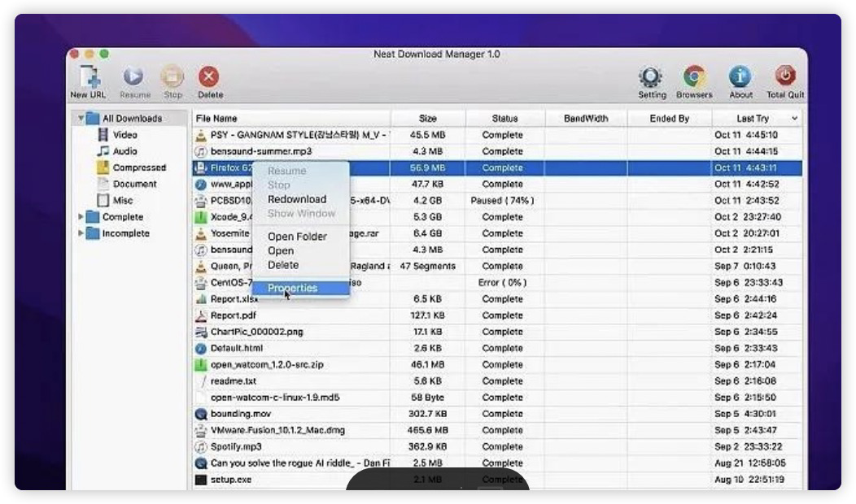Click the Report.xlsx spreadsheet icon
Image resolution: width=856 pixels, height=504 pixels.
tap(201, 299)
